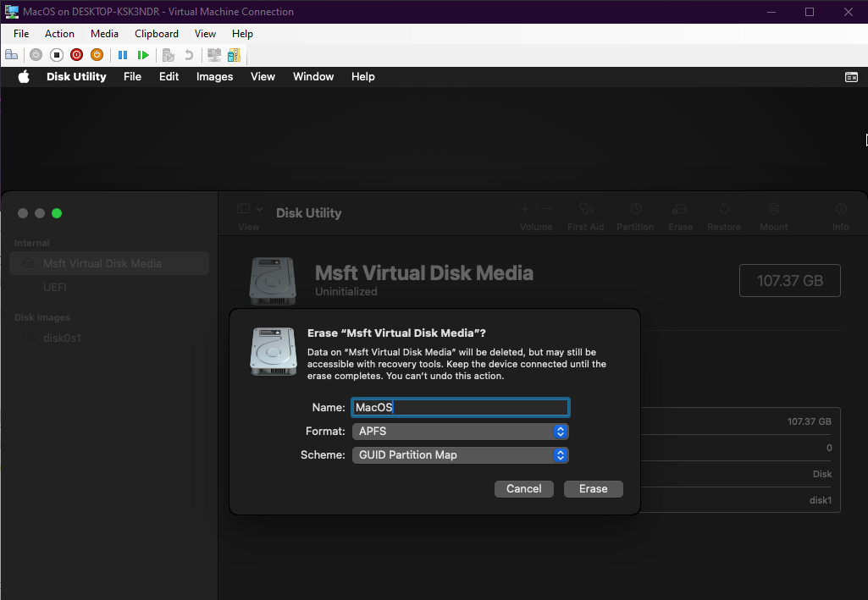Open the Scheme dropdown showing GUID Partition Map
This screenshot has width=868, height=600.
click(x=460, y=455)
